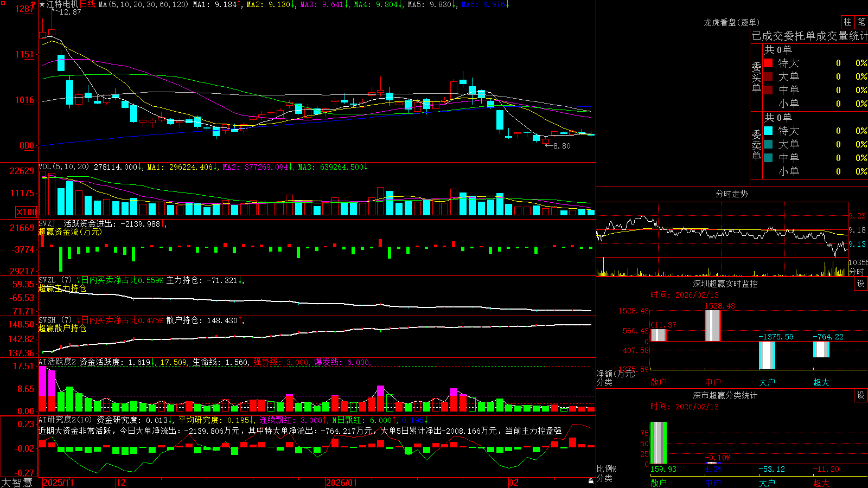Click the 深市超赢分类统计 panel title
This screenshot has width=868, height=488.
point(725,395)
